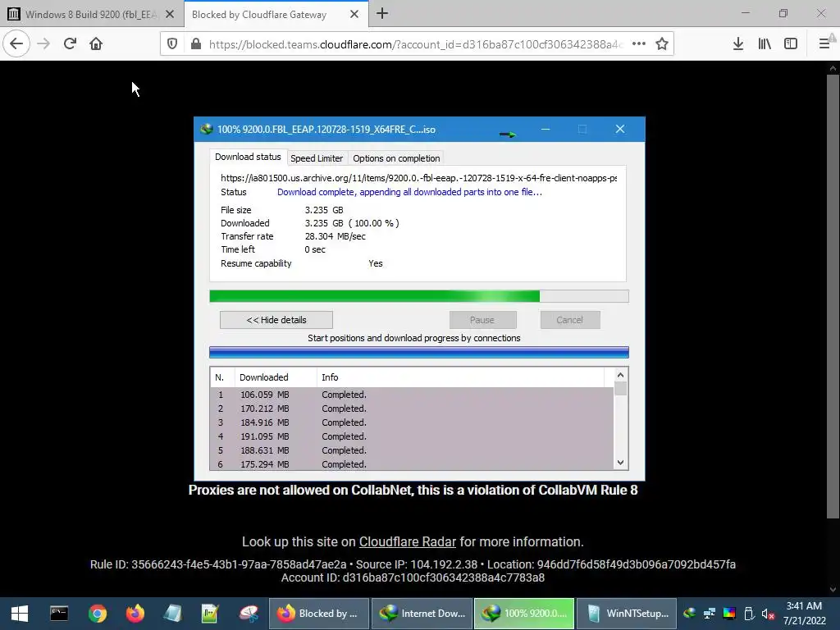This screenshot has width=840, height=630.
Task: Click the Downloaded column header
Action: [x=276, y=377]
